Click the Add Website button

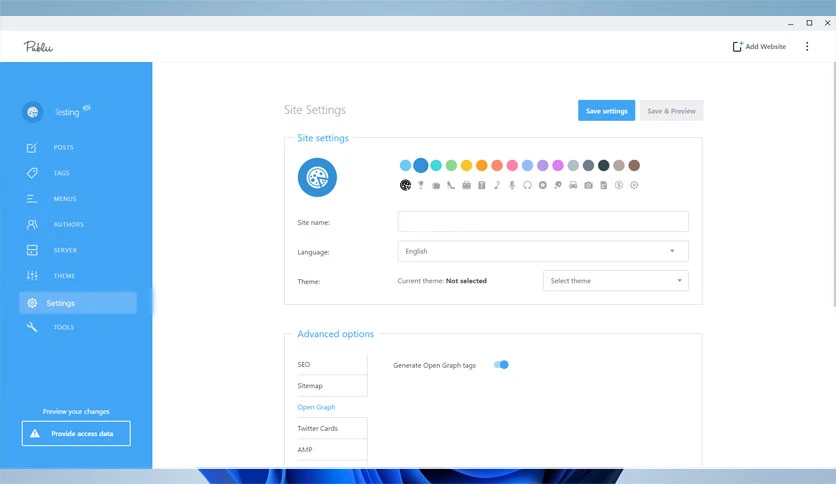759,46
